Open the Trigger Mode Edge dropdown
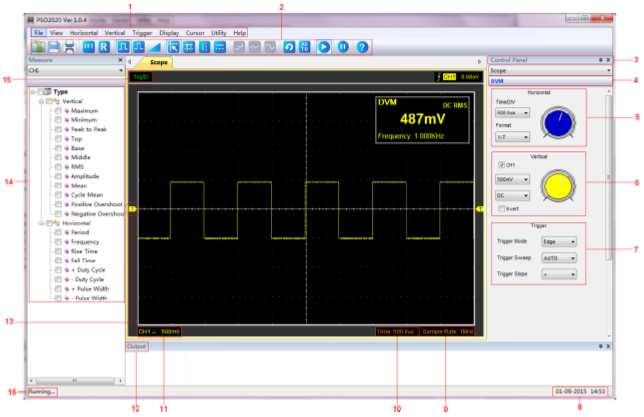The image size is (644, 417). [x=559, y=242]
